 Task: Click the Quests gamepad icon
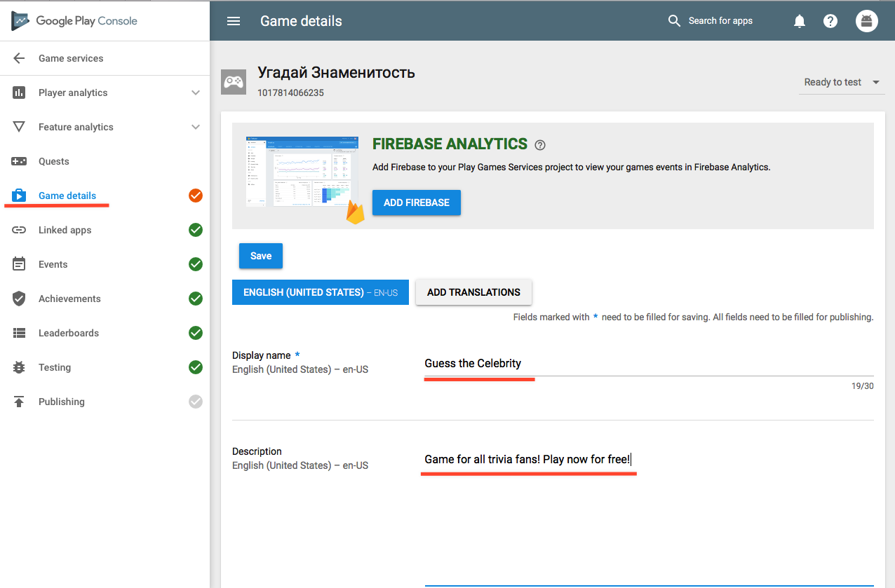[19, 161]
